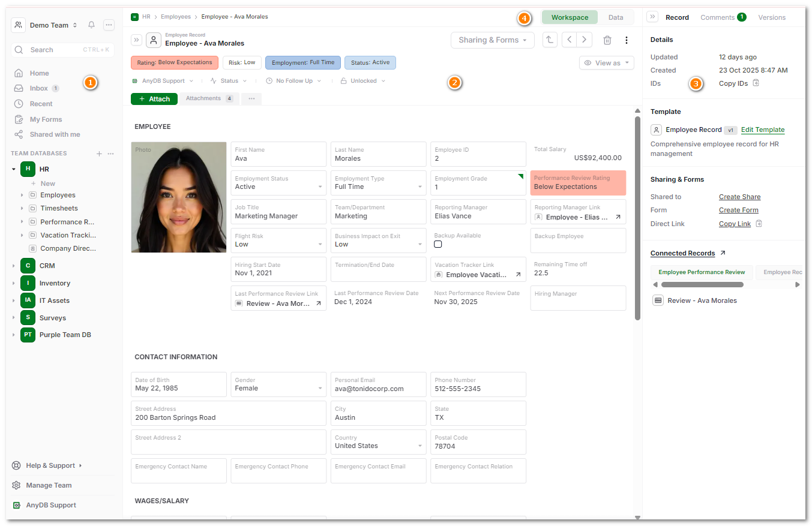The height and width of the screenshot is (526, 812).
Task: Open notifications with the bell icon
Action: pos(91,25)
